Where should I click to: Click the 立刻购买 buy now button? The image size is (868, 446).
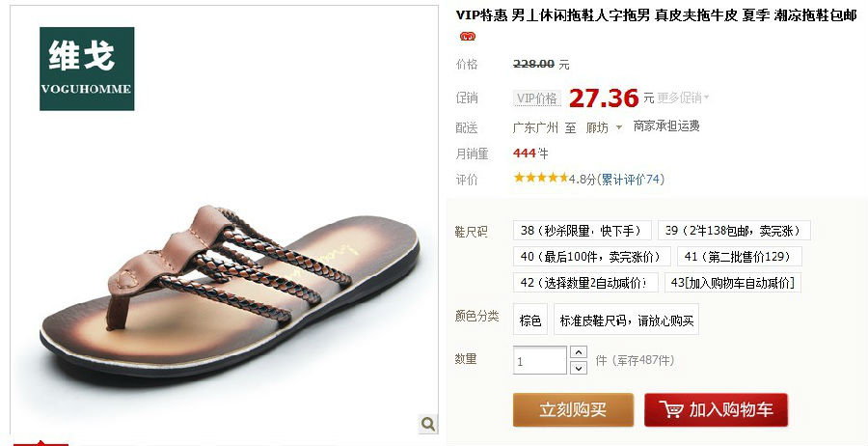pyautogui.click(x=573, y=410)
